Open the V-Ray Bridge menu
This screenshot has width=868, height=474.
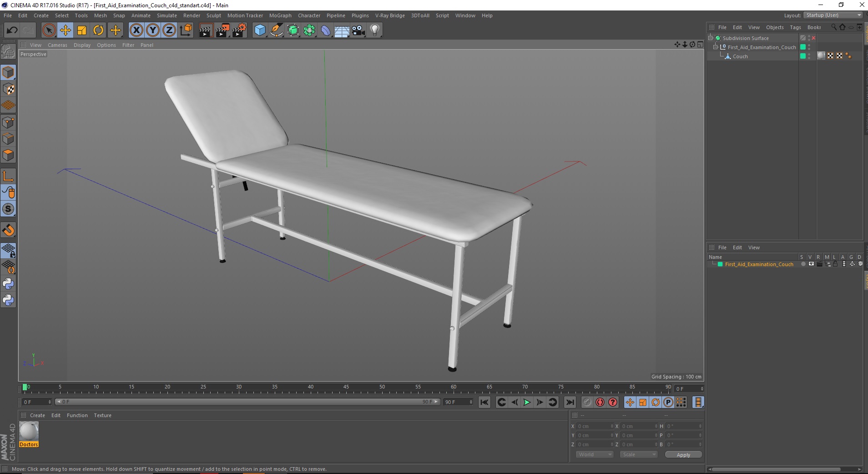tap(390, 15)
